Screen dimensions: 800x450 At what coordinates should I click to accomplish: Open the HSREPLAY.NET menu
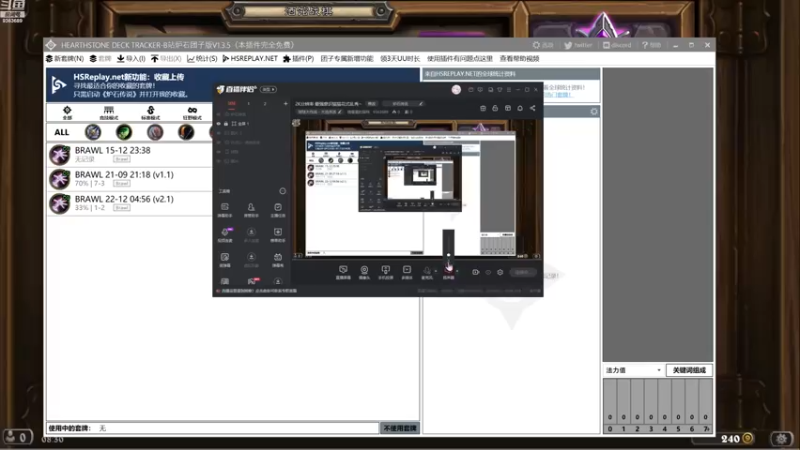click(250, 59)
